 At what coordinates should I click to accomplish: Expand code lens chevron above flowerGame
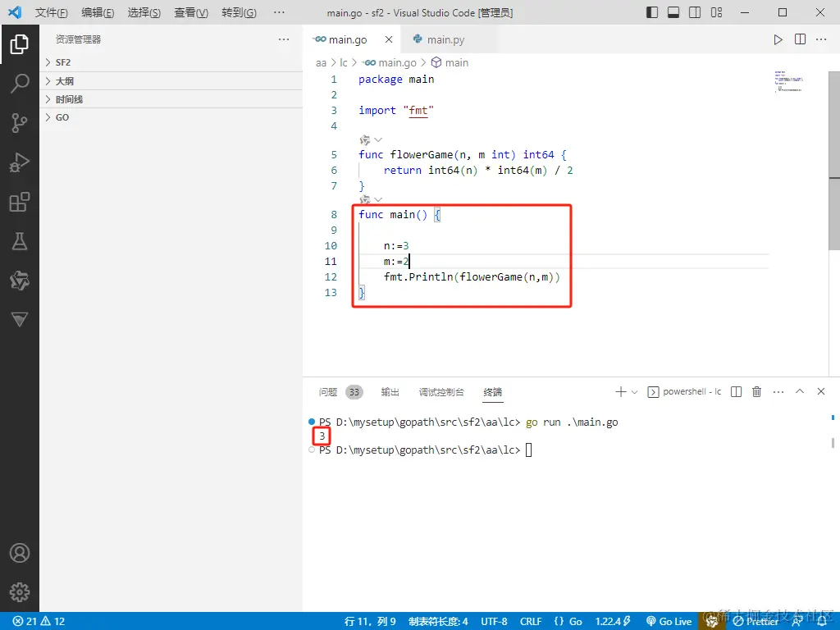pos(378,139)
